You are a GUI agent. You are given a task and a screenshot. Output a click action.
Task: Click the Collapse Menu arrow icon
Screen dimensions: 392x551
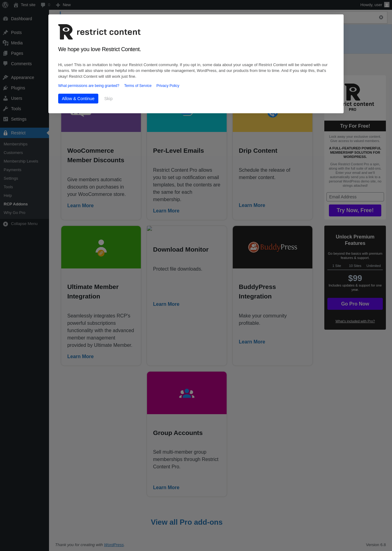[x=6, y=224]
